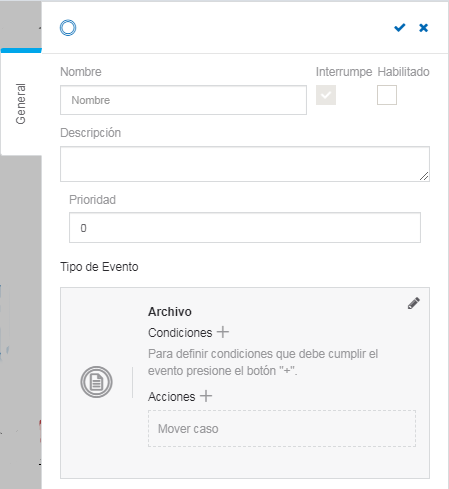This screenshot has width=449, height=489.
Task: Open the Mover caso action entry
Action: (x=282, y=429)
